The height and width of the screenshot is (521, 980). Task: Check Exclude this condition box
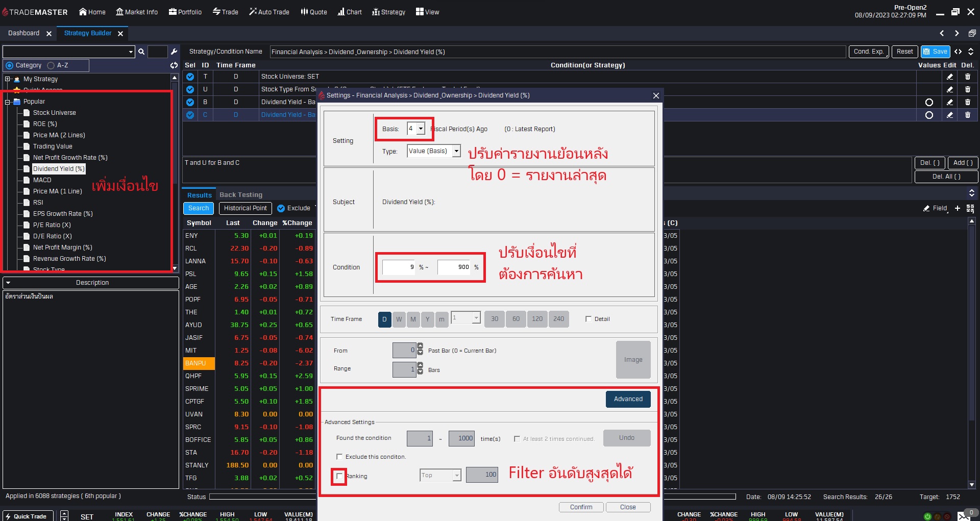point(339,457)
